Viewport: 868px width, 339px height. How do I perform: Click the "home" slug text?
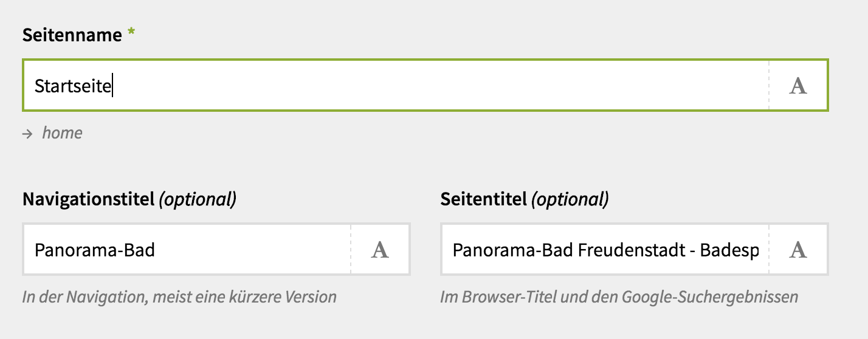[62, 133]
